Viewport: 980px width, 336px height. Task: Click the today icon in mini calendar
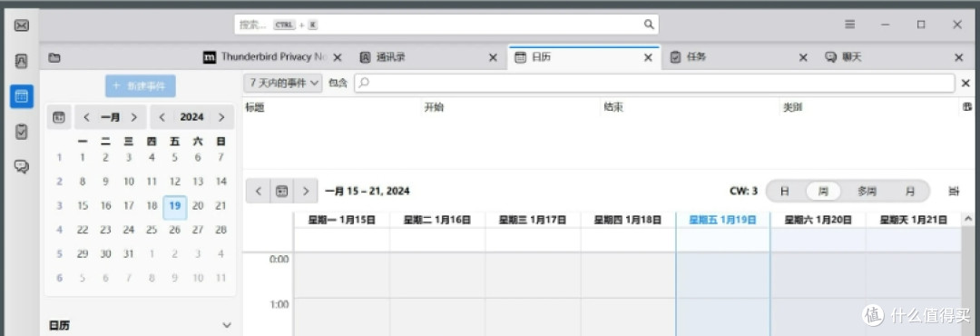click(x=59, y=117)
